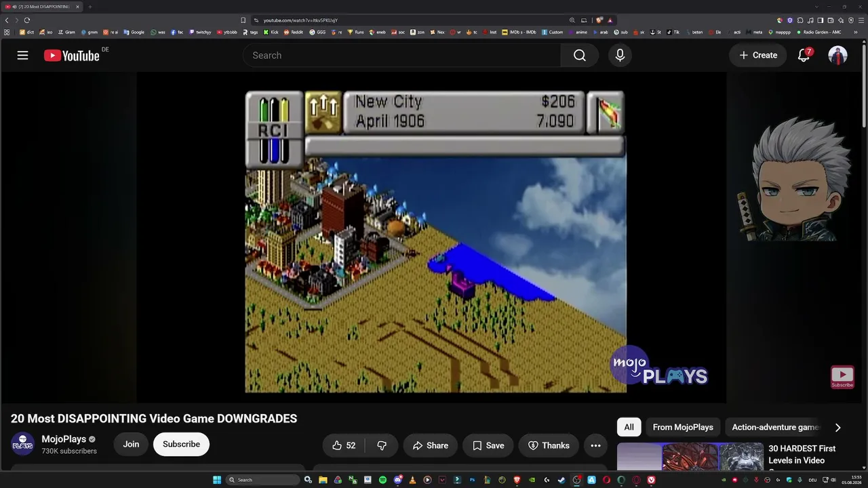Send Thanks to the creator
The height and width of the screenshot is (488, 868).
coord(549,445)
